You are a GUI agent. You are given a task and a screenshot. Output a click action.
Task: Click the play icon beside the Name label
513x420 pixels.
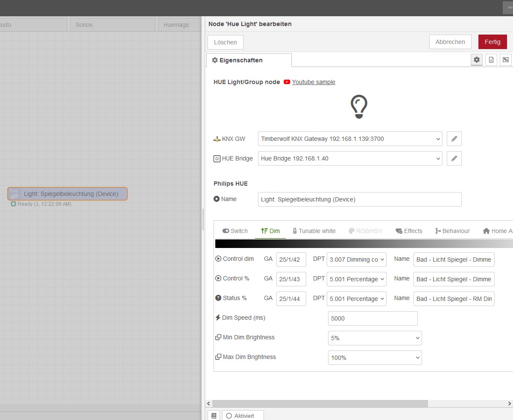[x=217, y=199]
